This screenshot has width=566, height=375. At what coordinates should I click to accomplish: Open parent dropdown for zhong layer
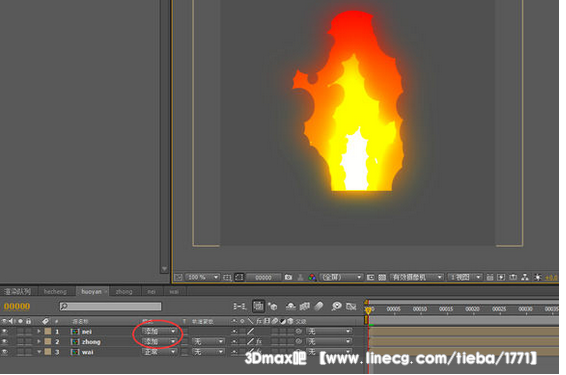329,341
